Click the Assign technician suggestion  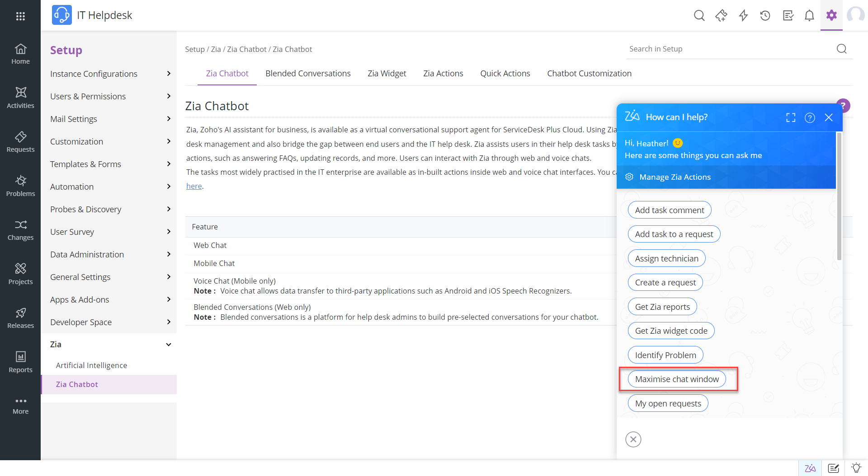[x=667, y=258]
